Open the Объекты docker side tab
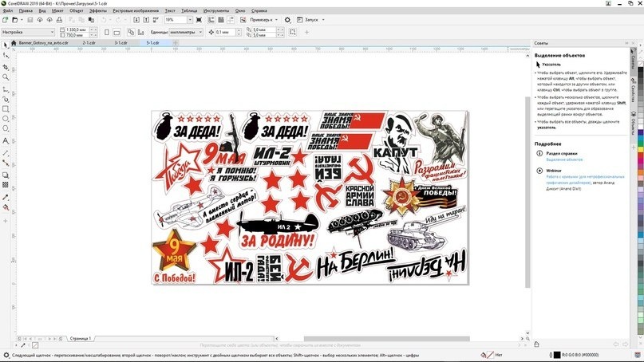The image size is (644, 362). 634,124
